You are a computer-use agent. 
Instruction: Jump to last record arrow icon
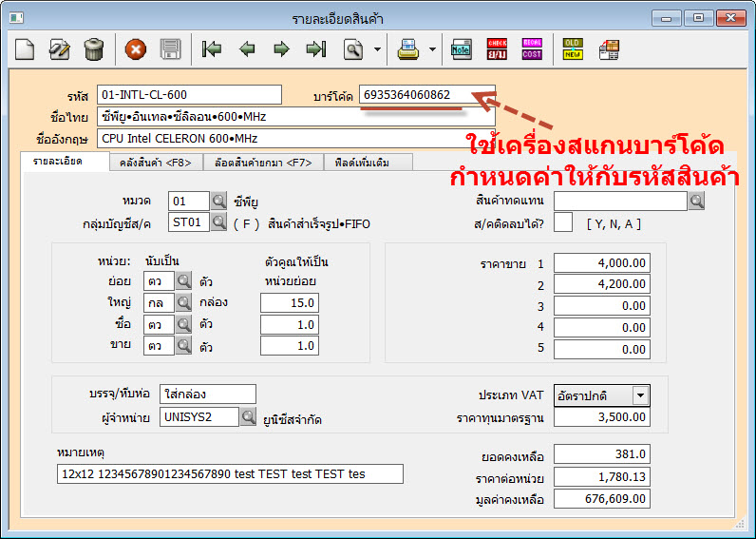(x=316, y=49)
